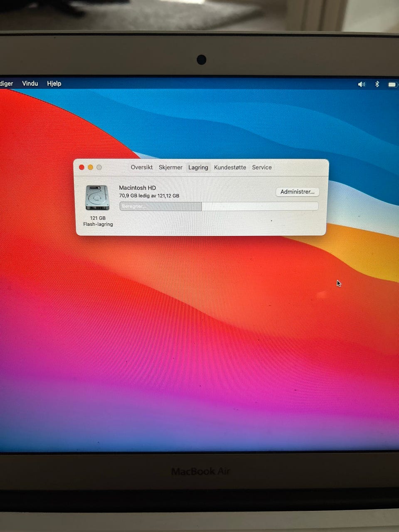Viewport: 399px width, 532px height.
Task: Open the Vindu menu
Action: click(30, 84)
